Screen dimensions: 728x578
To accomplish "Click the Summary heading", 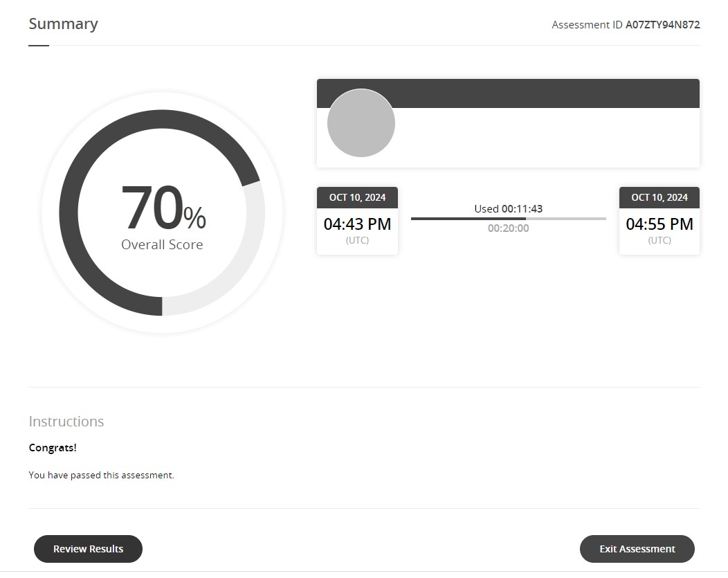I will click(63, 24).
